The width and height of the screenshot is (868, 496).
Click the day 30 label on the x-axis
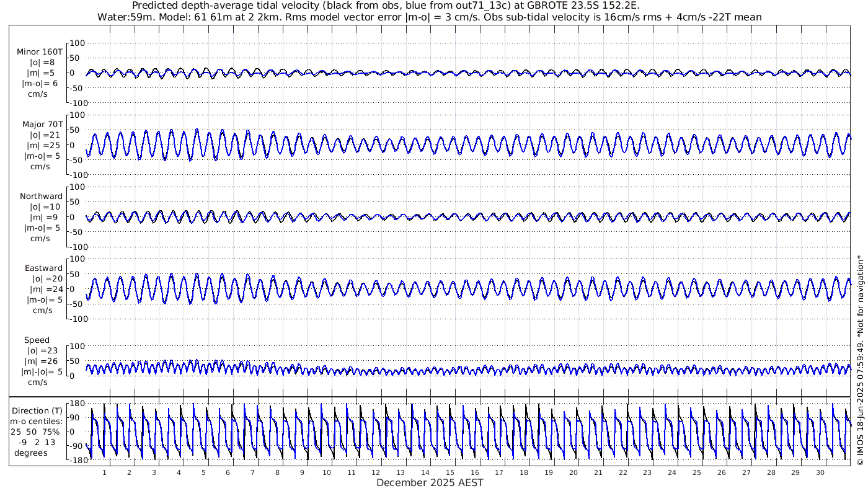point(820,472)
